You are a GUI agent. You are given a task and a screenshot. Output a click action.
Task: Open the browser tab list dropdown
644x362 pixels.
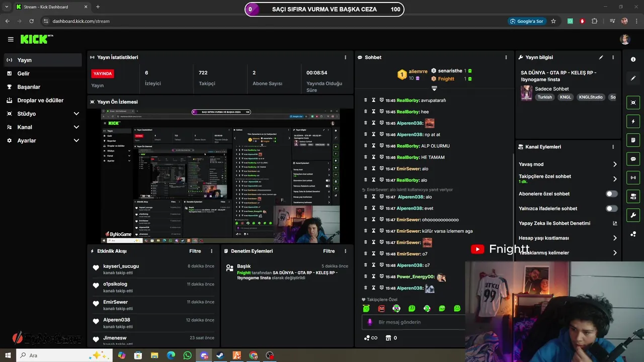click(x=7, y=7)
